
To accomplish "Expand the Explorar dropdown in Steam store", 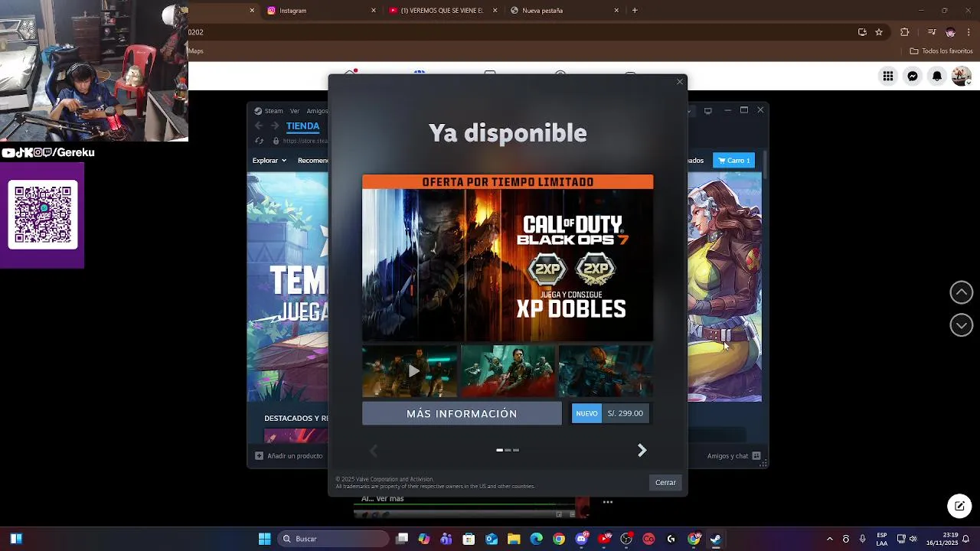I will (269, 161).
